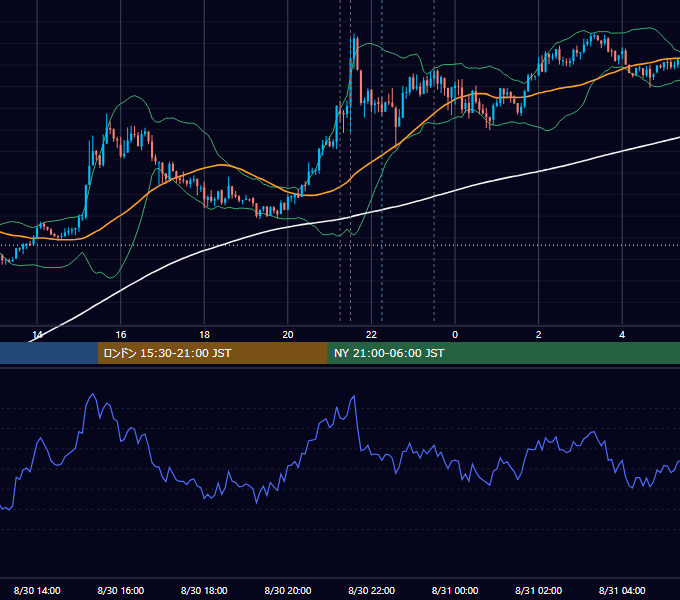Click the London 15:30-21:00 JST session bar

coord(212,353)
